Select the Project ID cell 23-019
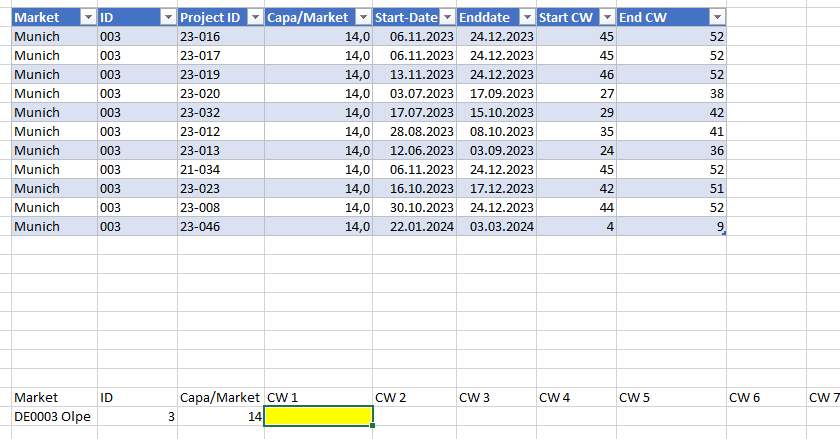Viewport: 840px width, 439px height. tap(221, 75)
